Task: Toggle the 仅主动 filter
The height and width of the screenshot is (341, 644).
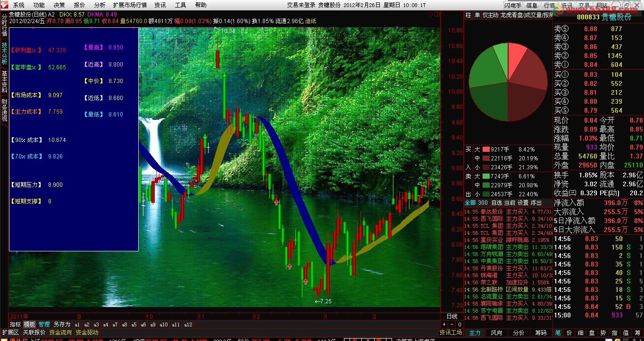Action: pyautogui.click(x=490, y=15)
